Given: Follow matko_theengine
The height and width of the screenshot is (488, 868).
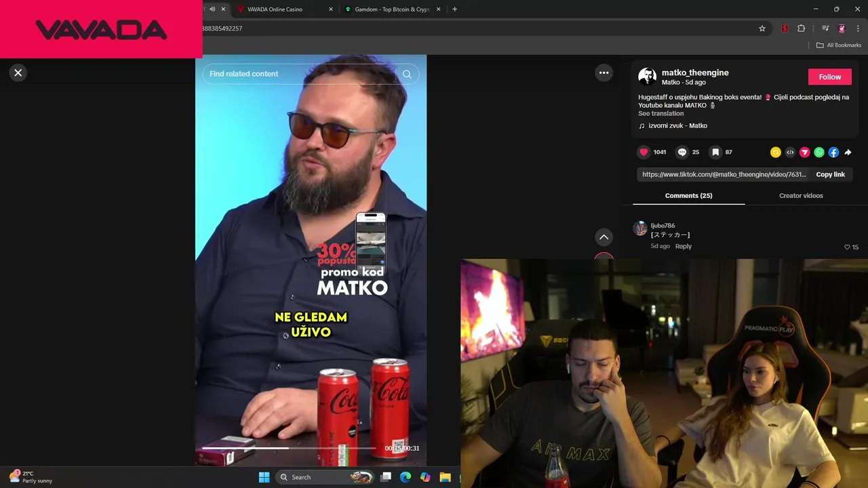Looking at the screenshot, I should [x=829, y=77].
